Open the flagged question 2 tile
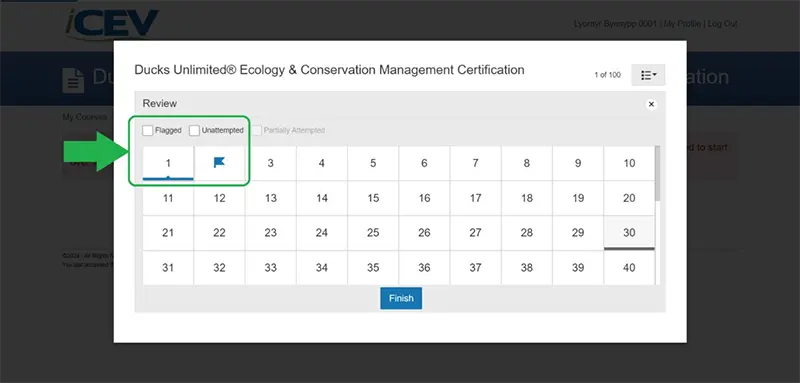 [219, 163]
